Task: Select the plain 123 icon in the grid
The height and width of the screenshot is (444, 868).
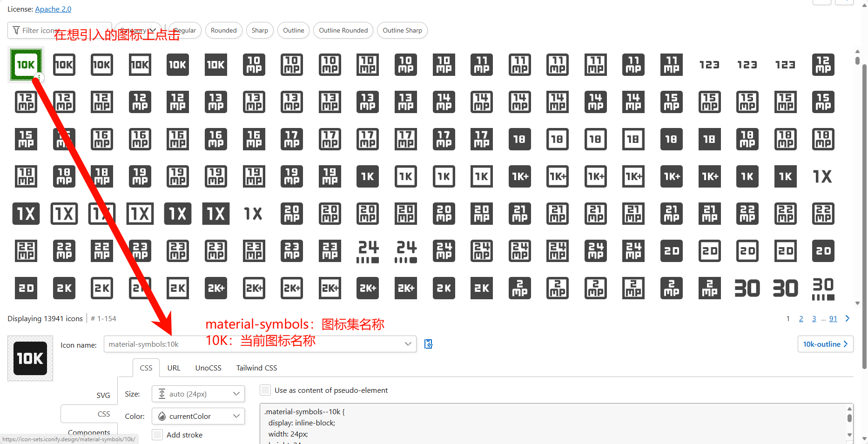Action: pyautogui.click(x=709, y=65)
